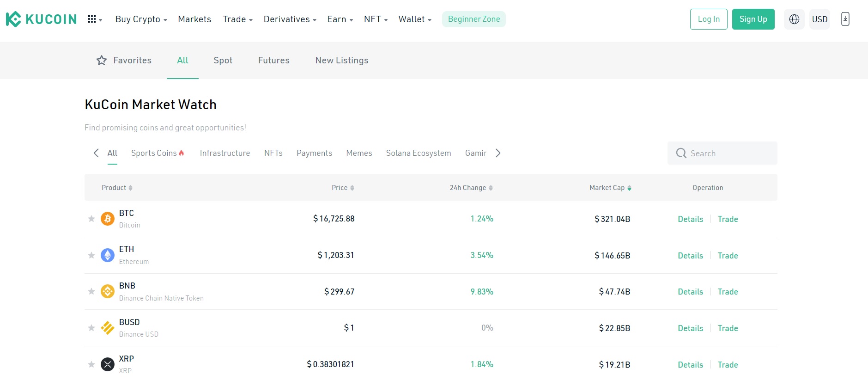Sort the table by Market Cap

pos(610,188)
